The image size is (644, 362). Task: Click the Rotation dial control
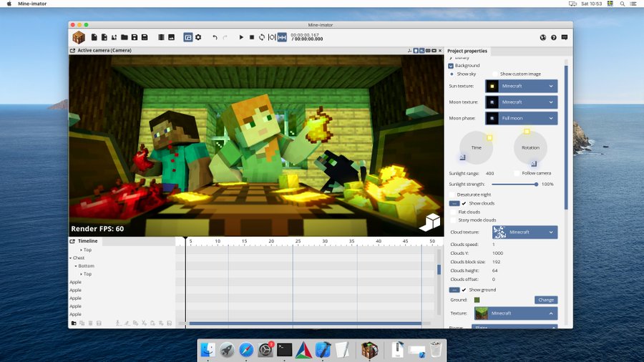pyautogui.click(x=530, y=147)
